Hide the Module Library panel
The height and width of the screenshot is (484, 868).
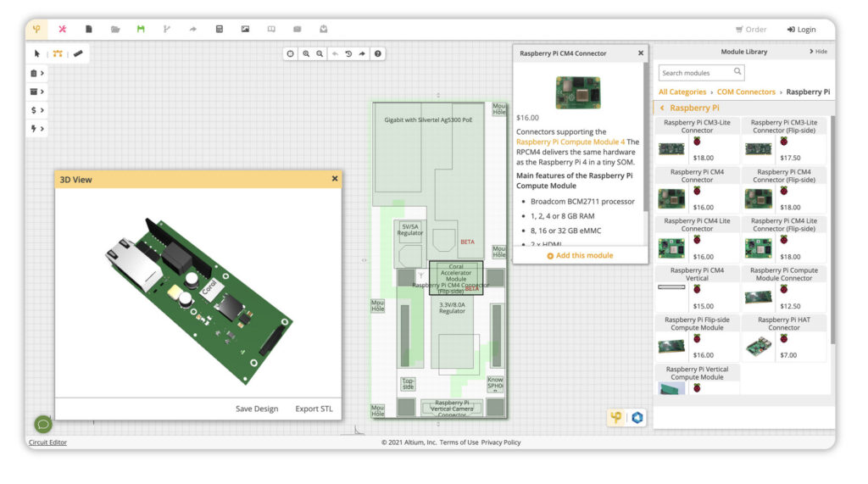pos(818,52)
